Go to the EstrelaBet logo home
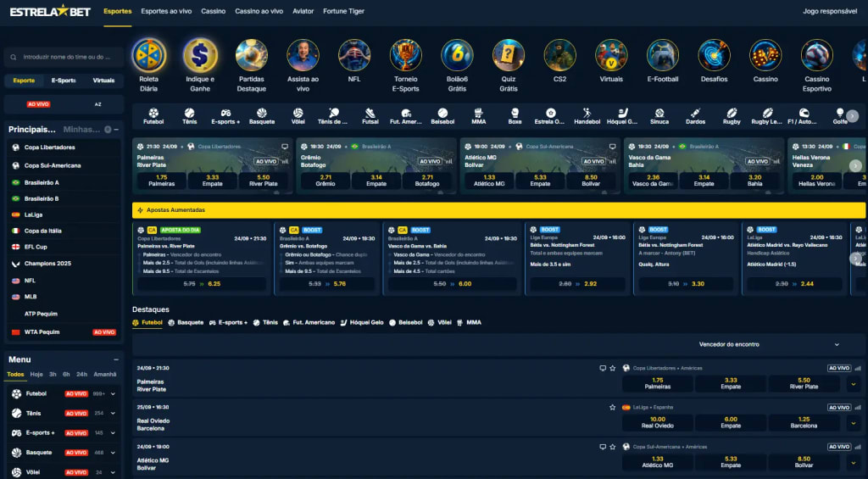The height and width of the screenshot is (479, 868). (x=50, y=11)
